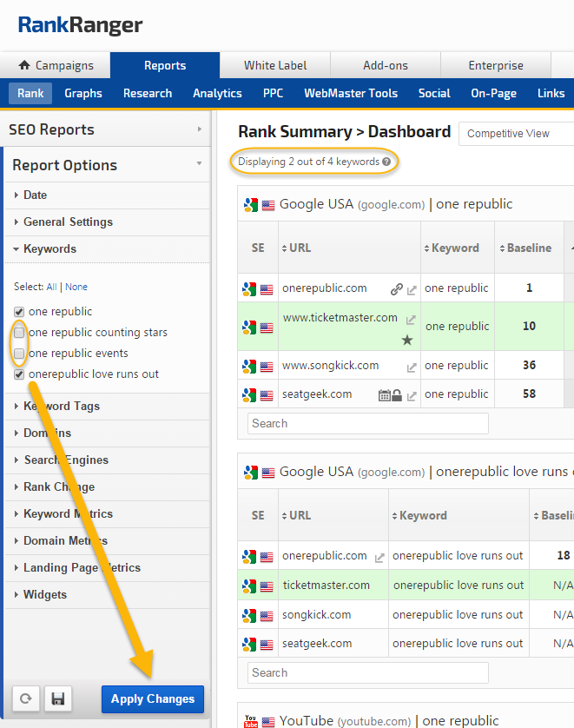The width and height of the screenshot is (574, 728).
Task: Click the 'None' keyword selection link
Action: [76, 287]
